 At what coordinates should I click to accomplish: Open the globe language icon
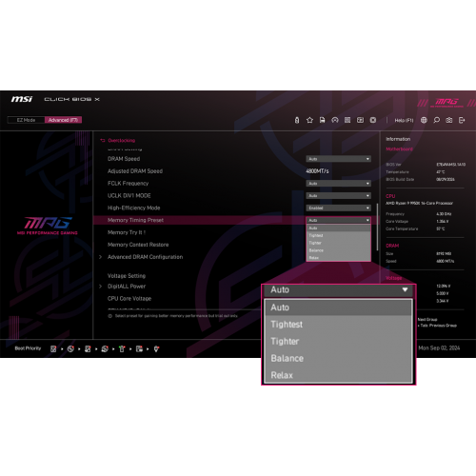pos(424,120)
